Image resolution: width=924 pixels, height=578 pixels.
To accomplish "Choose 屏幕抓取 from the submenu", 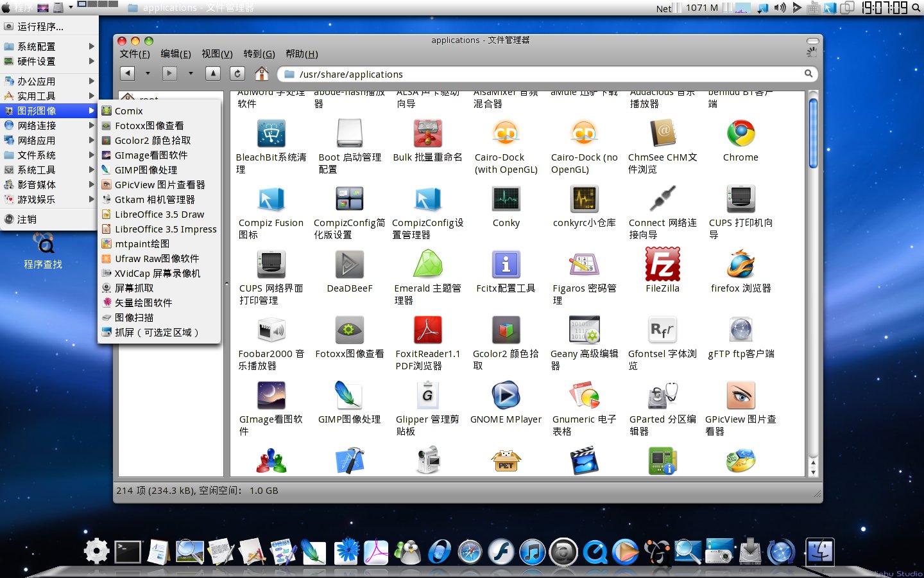I will tap(159, 288).
